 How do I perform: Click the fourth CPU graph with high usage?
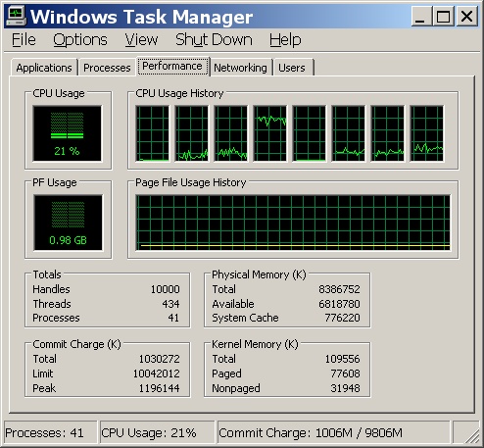tap(270, 133)
